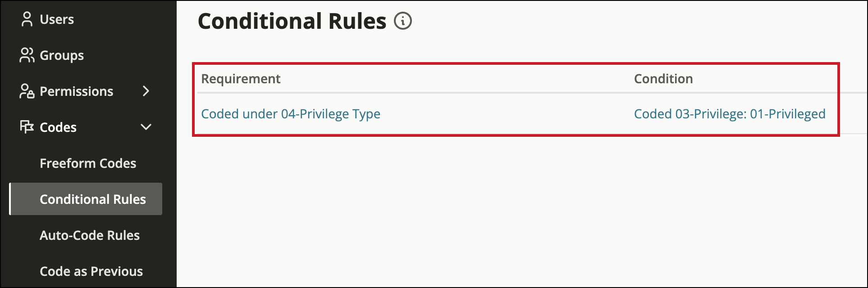Click the Requirement column header

coord(241,78)
